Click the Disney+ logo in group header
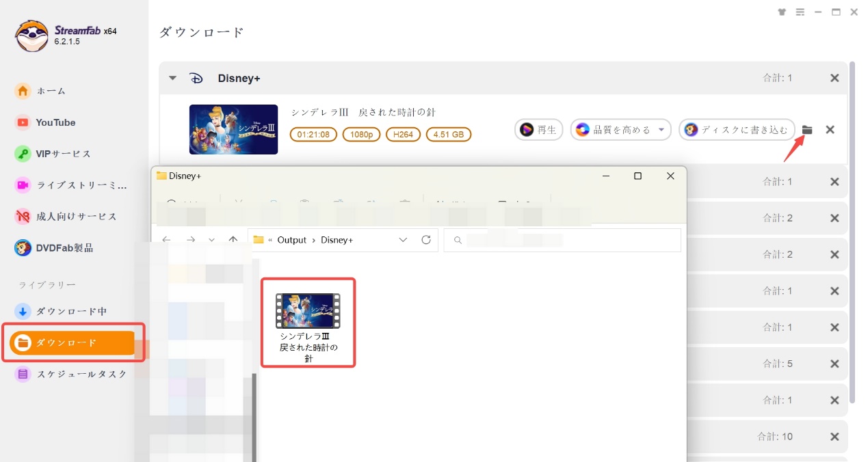Image resolution: width=868 pixels, height=462 pixels. pyautogui.click(x=196, y=78)
